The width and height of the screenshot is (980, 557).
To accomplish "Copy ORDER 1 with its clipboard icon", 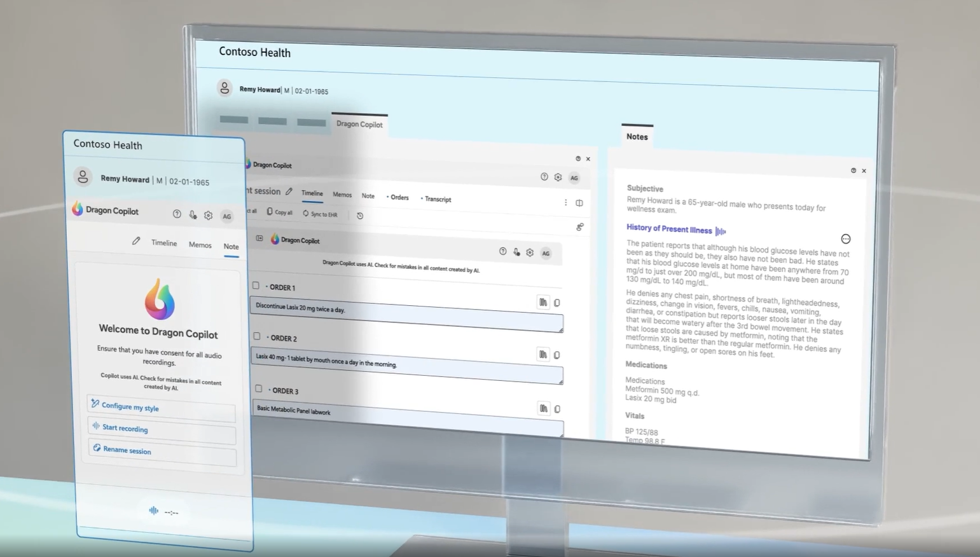I will [x=557, y=303].
